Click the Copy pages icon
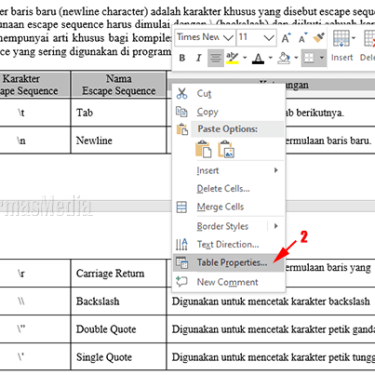 click(x=182, y=112)
